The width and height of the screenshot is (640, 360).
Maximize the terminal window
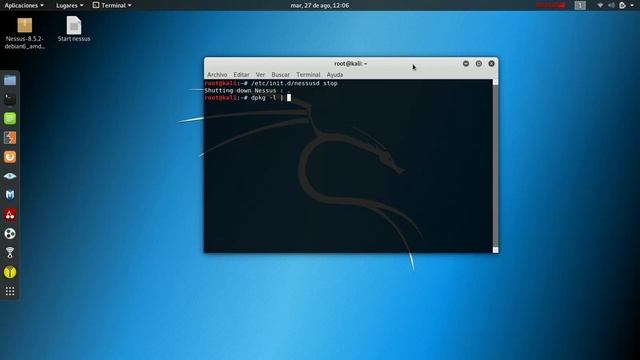pos(479,64)
